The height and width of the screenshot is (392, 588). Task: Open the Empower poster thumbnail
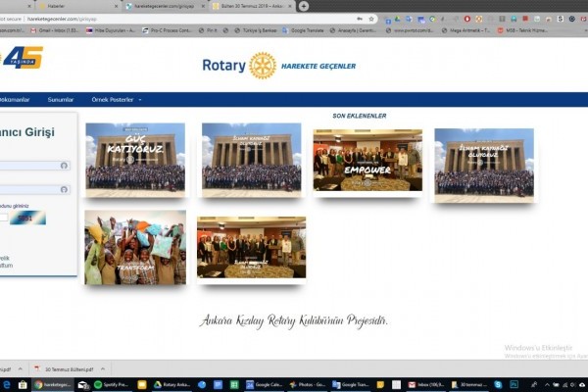click(367, 161)
